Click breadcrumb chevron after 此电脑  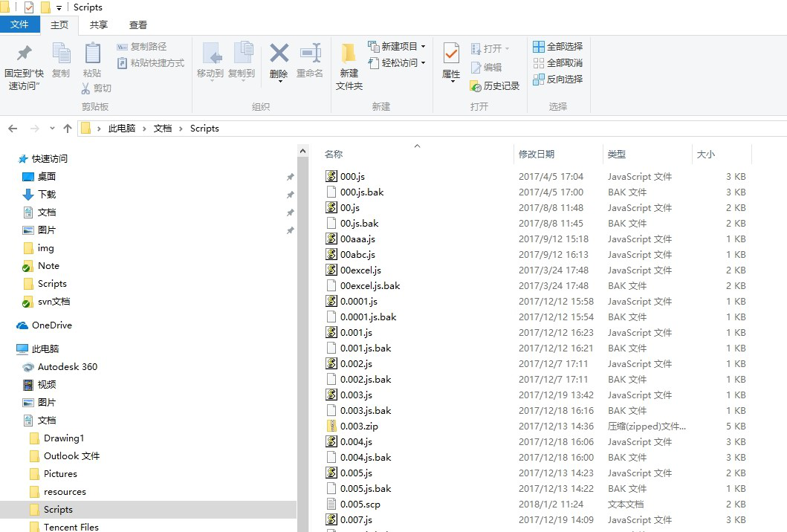coord(144,129)
